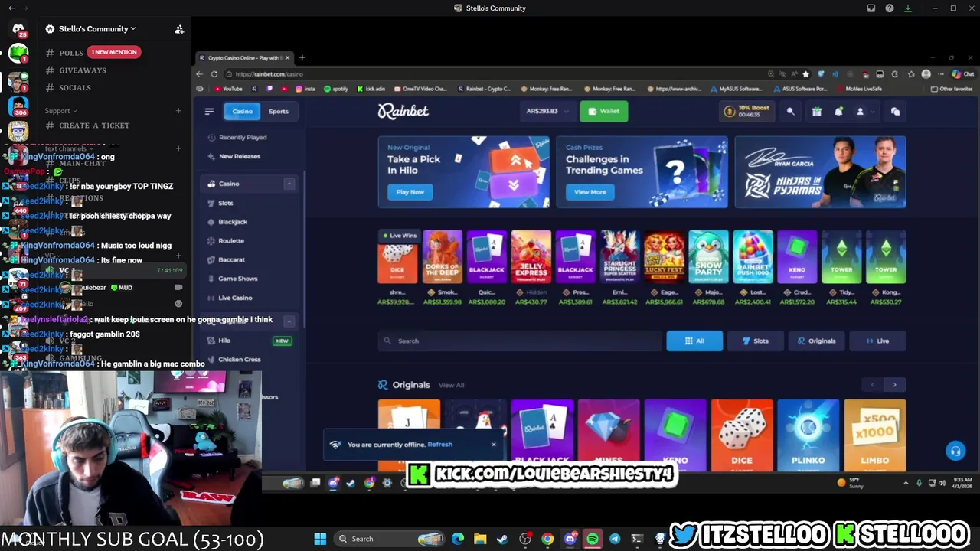Open the Rainbet chat bubbles icon
This screenshot has height=551, width=980.
click(x=895, y=112)
